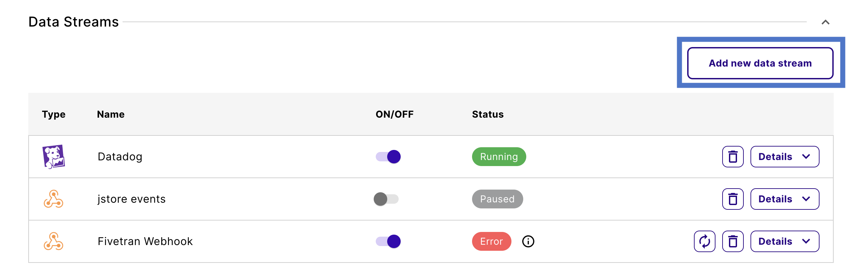Refresh the Fivetran Webhook stream

704,241
